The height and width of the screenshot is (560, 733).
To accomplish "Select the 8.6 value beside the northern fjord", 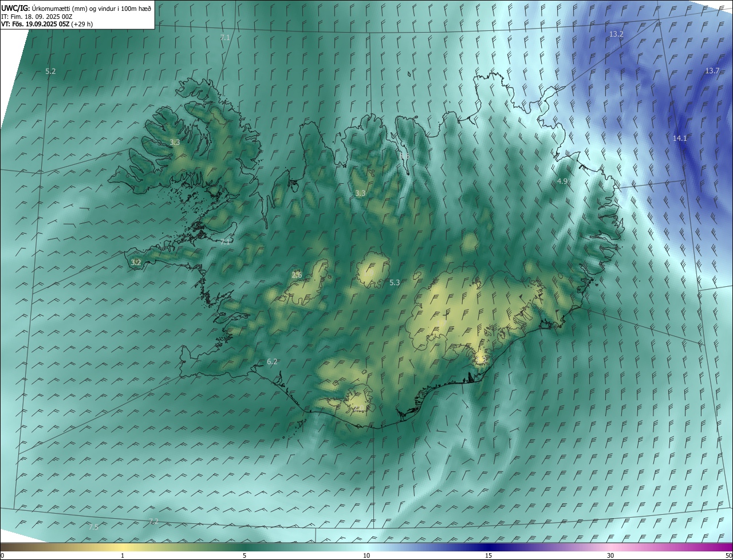I will click(x=404, y=156).
